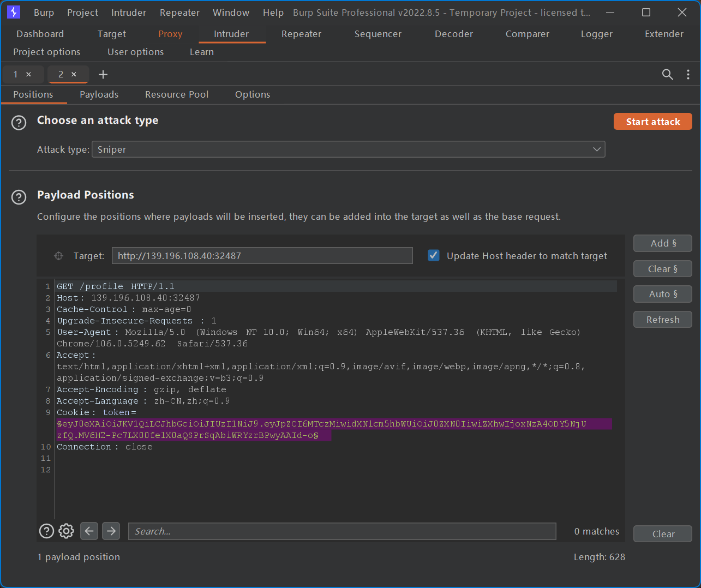The height and width of the screenshot is (588, 701).
Task: Click the target crosshair icon beside Target
Action: pos(59,256)
